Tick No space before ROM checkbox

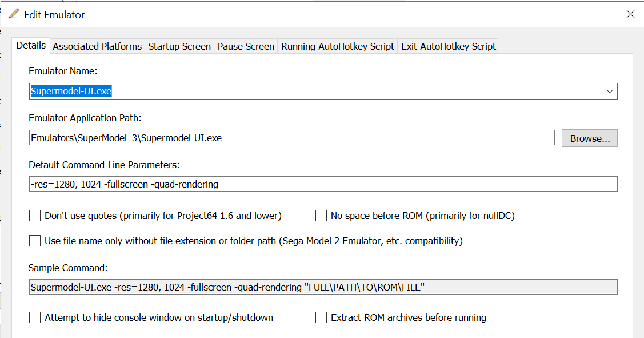click(x=321, y=216)
